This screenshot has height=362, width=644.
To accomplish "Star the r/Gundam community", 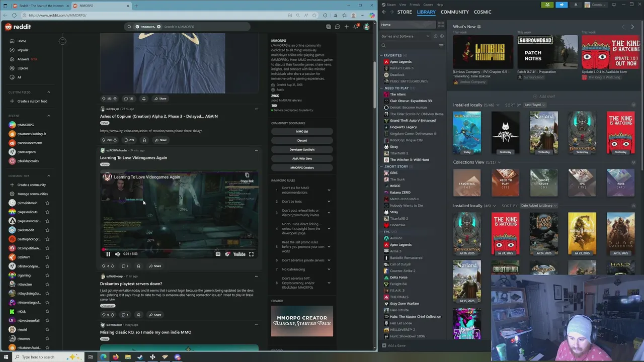I will pyautogui.click(x=47, y=285).
